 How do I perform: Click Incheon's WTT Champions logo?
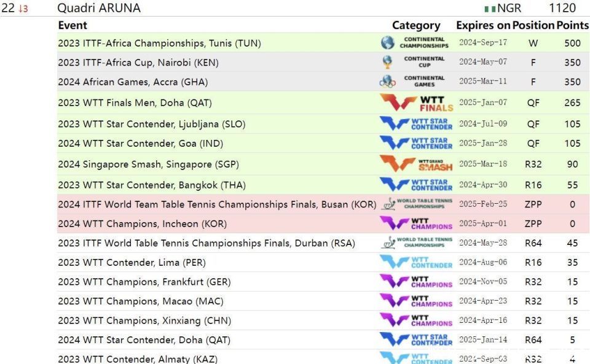pyautogui.click(x=416, y=223)
